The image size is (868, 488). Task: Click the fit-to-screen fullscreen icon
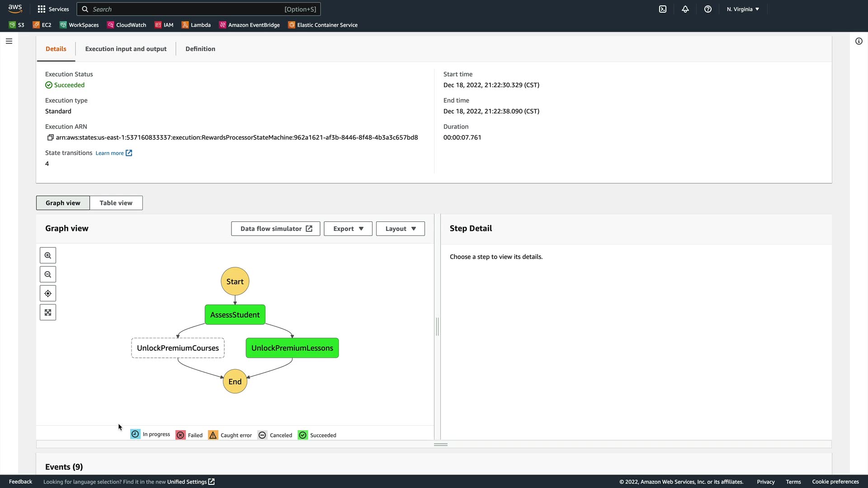48,312
